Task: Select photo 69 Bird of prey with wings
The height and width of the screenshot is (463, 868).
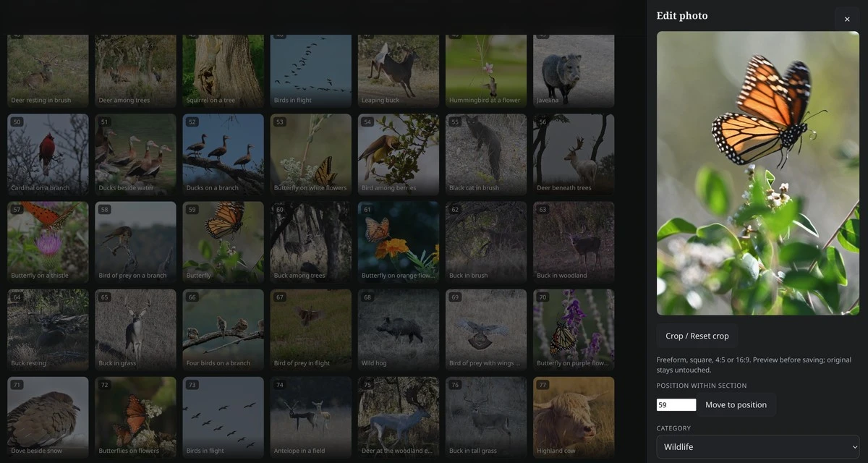Action: [486, 330]
